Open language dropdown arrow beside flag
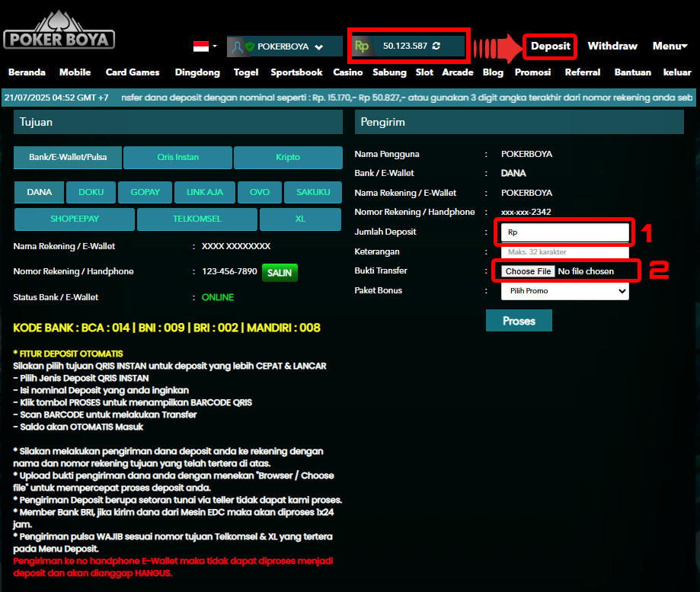 215,46
